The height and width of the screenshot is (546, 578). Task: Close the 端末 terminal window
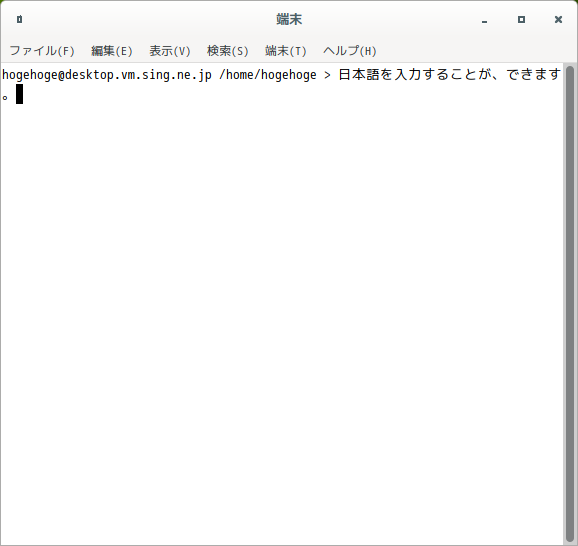point(558,20)
